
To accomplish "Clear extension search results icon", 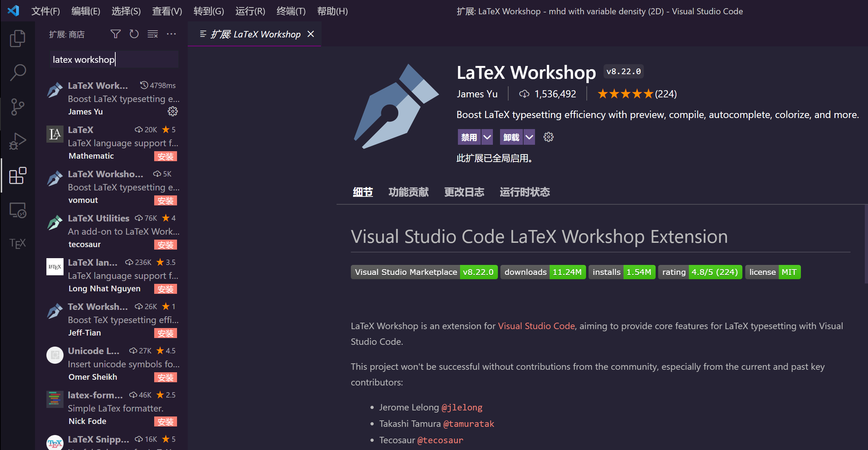I will (152, 34).
